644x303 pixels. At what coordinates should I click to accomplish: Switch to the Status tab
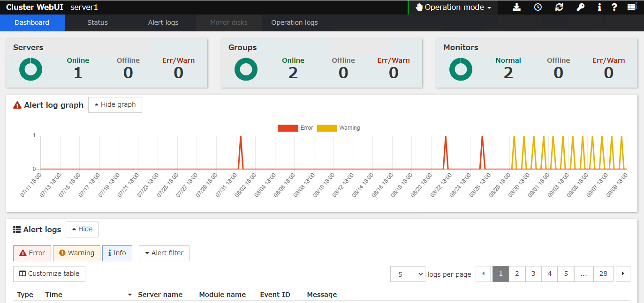(x=98, y=22)
